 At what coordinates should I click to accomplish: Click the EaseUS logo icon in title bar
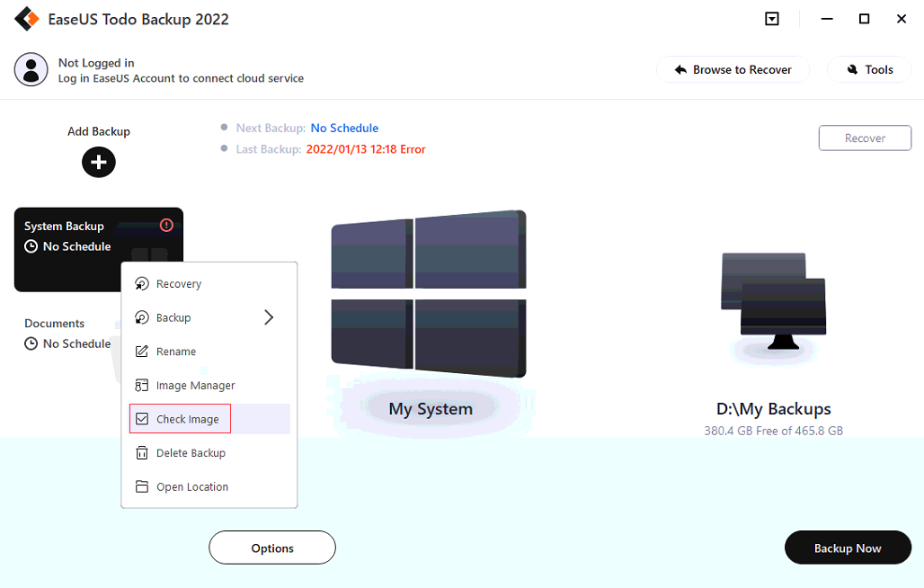pos(27,19)
